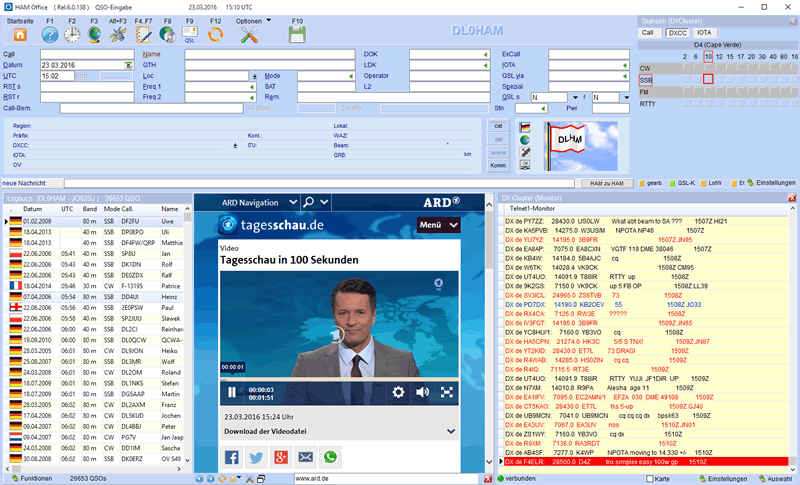This screenshot has width=800, height=485.
Task: Click the neue Nachricht input field
Action: pos(319,183)
